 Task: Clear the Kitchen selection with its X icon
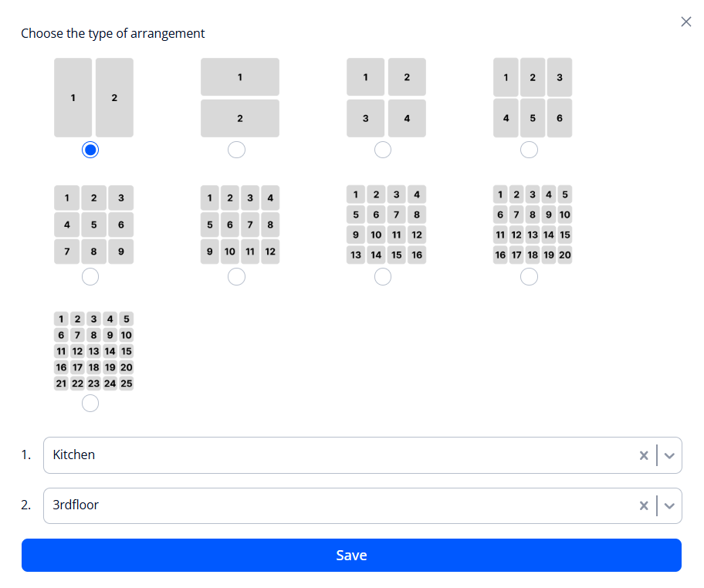click(643, 455)
